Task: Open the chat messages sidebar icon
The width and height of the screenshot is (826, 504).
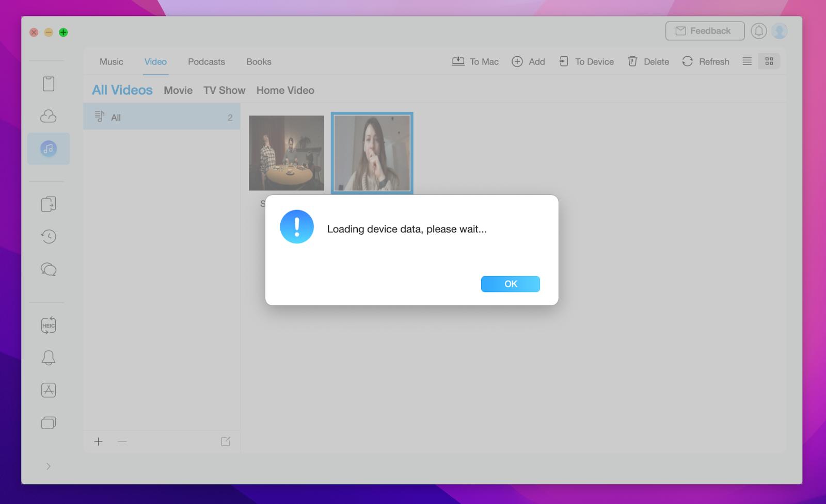Action: coord(49,269)
